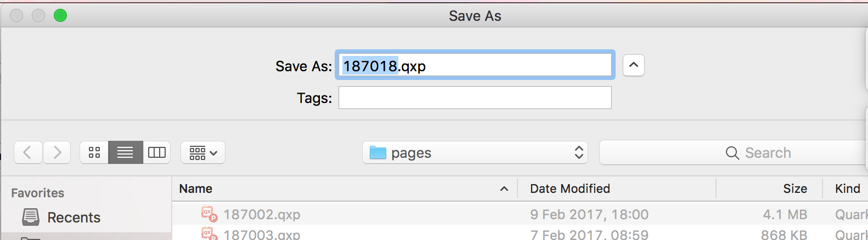Click the Save As filename field
Image resolution: width=868 pixels, height=240 pixels.
click(x=475, y=65)
